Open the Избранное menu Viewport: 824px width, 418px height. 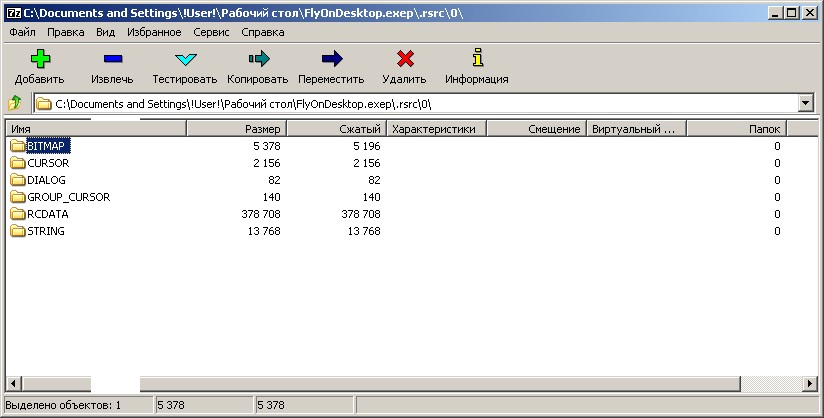154,32
